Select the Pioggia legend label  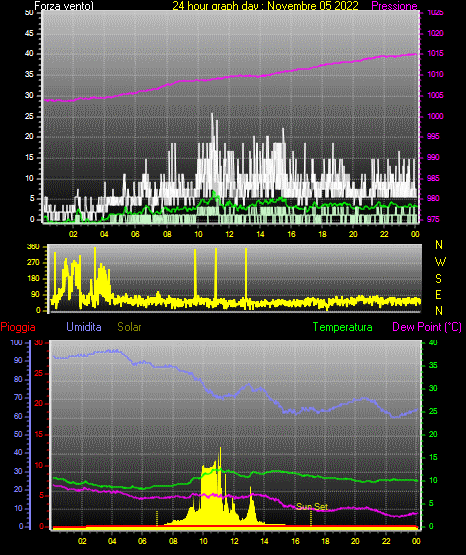18,327
